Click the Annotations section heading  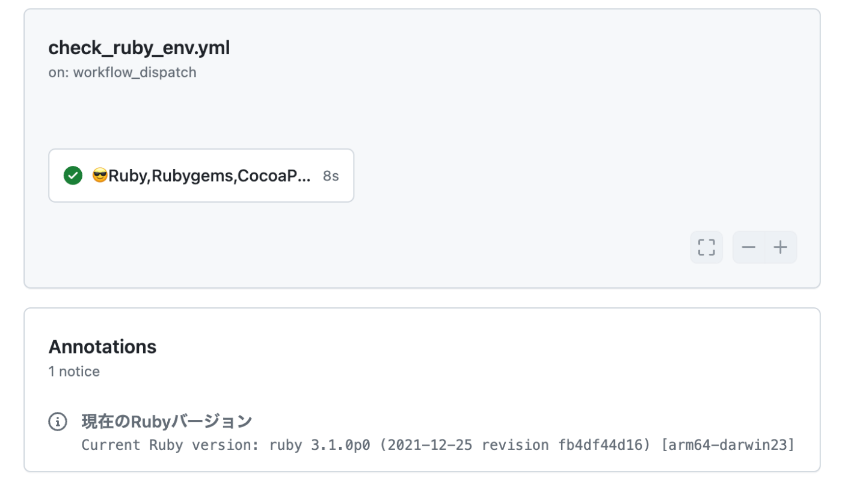pyautogui.click(x=102, y=346)
